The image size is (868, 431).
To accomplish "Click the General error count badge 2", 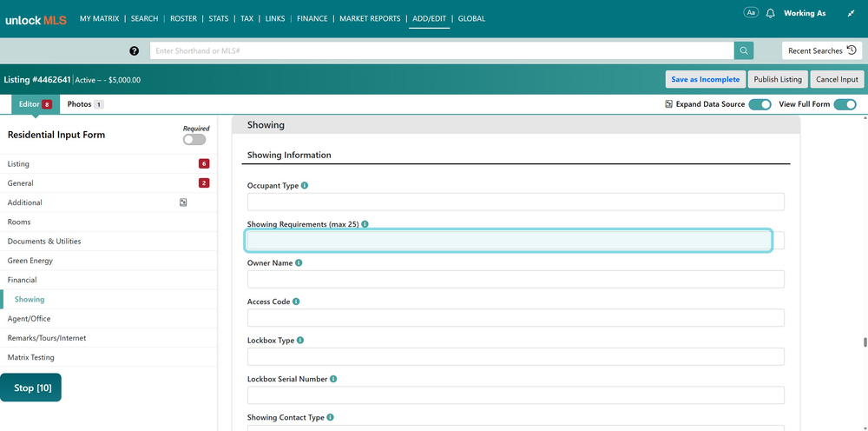I will click(x=204, y=183).
